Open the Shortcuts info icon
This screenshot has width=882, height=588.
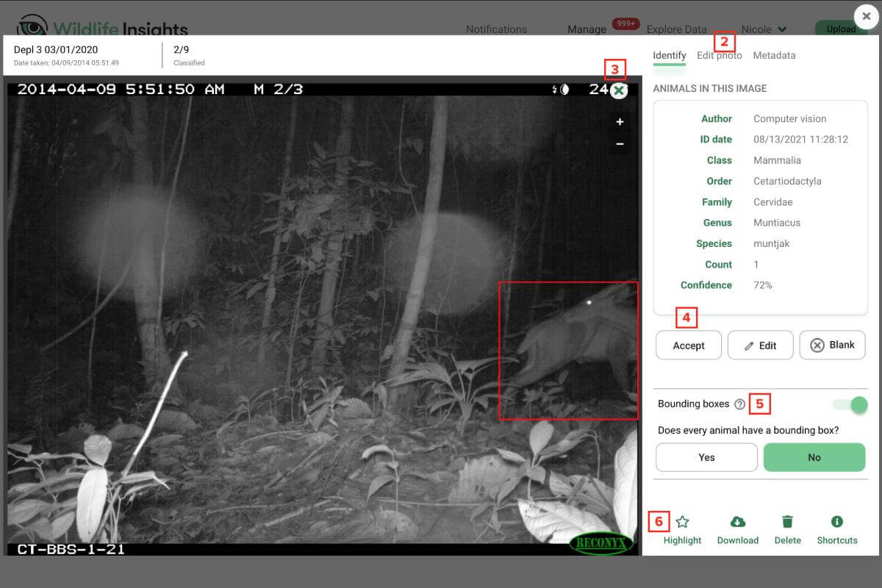[836, 521]
